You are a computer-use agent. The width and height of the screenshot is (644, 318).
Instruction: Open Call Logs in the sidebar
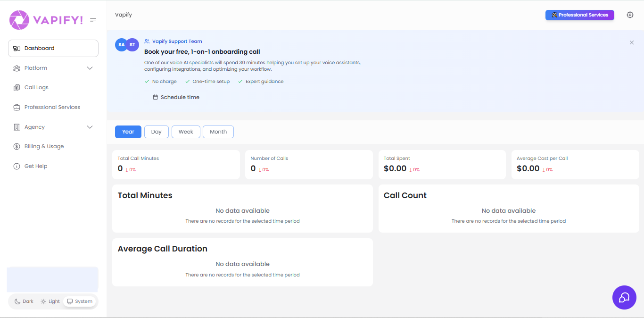tap(53, 87)
